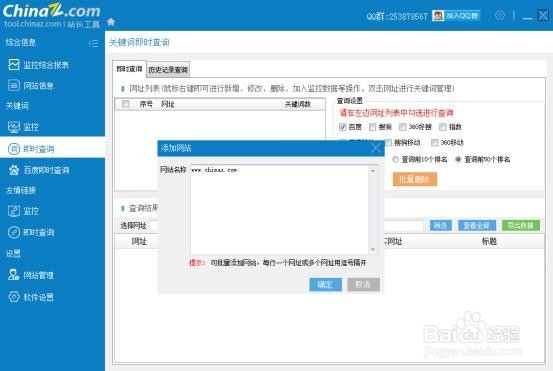Click the 加入QQ群 button

click(456, 16)
